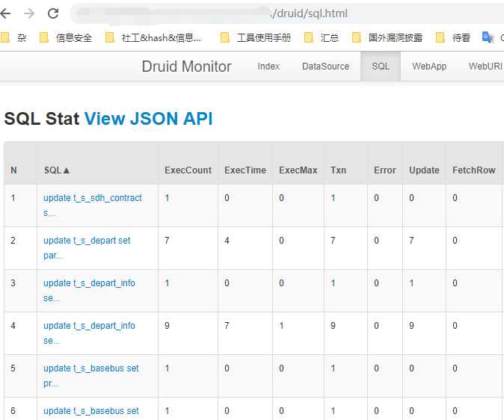
Task: Click Txn value 9 in row 4
Action: click(333, 326)
